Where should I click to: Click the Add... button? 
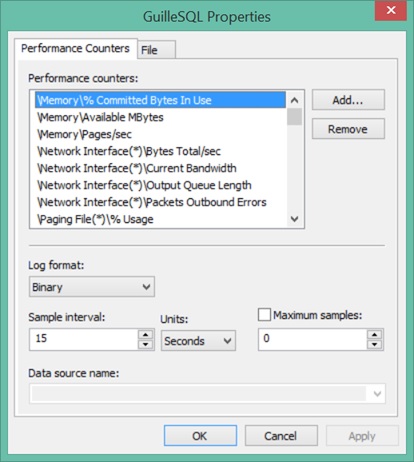tap(348, 100)
